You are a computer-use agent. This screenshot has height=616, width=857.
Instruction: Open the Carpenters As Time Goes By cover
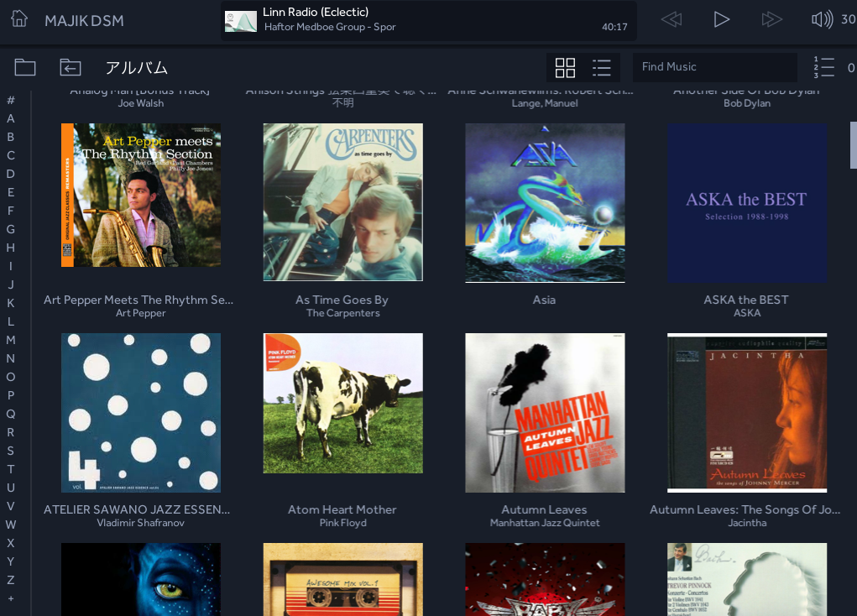(342, 202)
